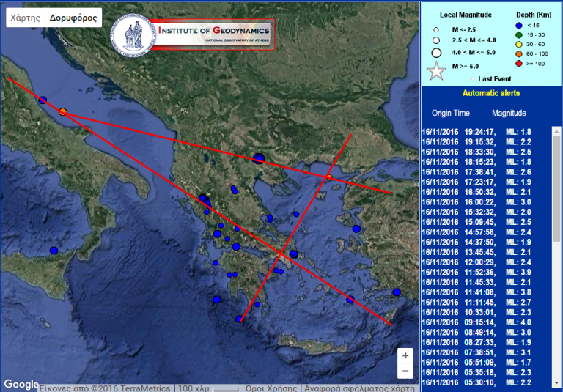Select the 10:33:01 ML 2.3 alert
This screenshot has width=563, height=392.
(x=476, y=313)
